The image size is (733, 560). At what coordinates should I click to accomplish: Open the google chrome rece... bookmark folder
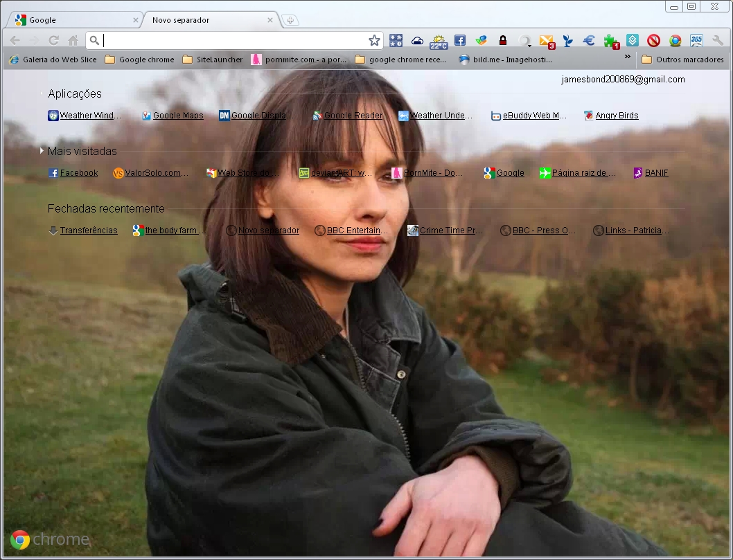(x=401, y=60)
